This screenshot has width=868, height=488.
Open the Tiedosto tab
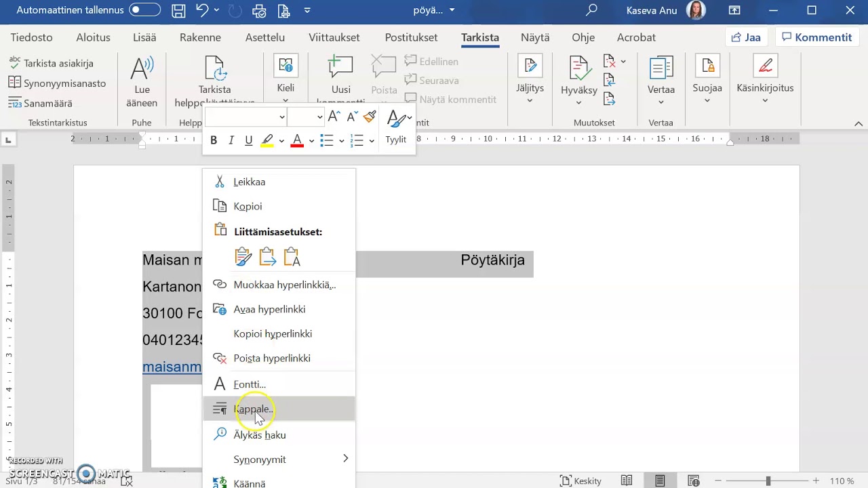pyautogui.click(x=31, y=37)
